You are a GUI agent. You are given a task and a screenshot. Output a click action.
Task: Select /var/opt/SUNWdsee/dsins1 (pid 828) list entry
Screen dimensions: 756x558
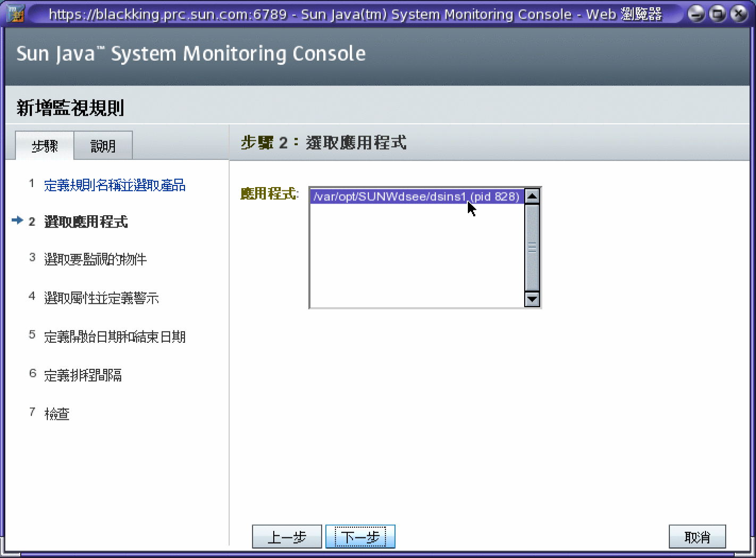point(417,197)
